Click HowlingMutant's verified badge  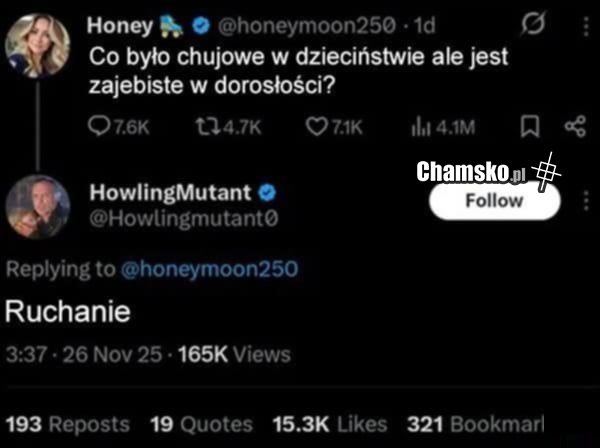(x=269, y=191)
